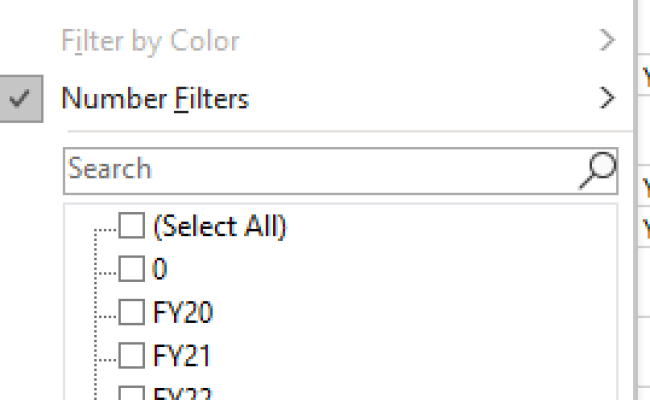Expand the Filter by Color submenu arrow

(x=607, y=40)
